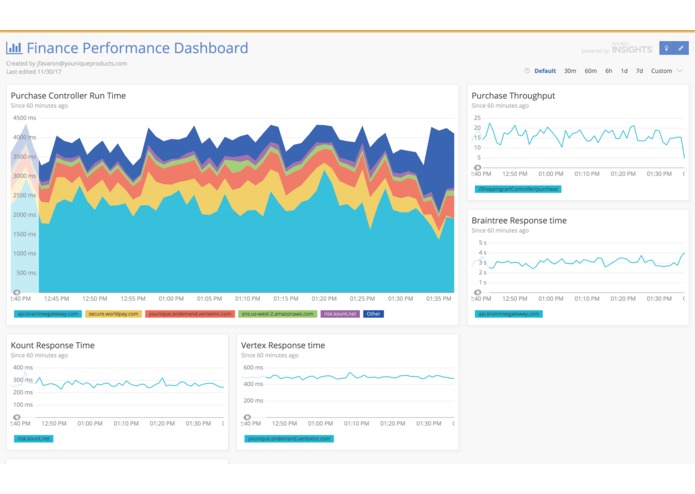Click the 400 ms label on Kount chart
This screenshot has width=695, height=494.
click(x=23, y=368)
